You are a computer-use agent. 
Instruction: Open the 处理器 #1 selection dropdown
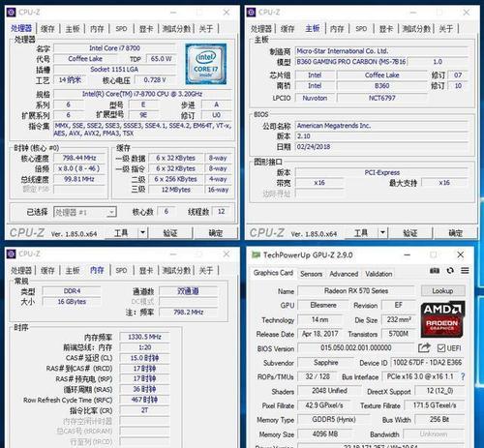tap(85, 212)
